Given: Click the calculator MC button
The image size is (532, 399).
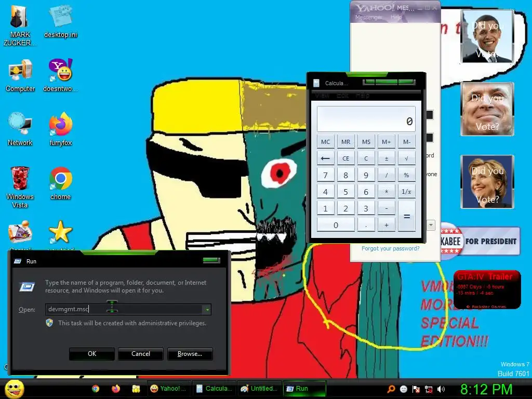Looking at the screenshot, I should tap(325, 142).
